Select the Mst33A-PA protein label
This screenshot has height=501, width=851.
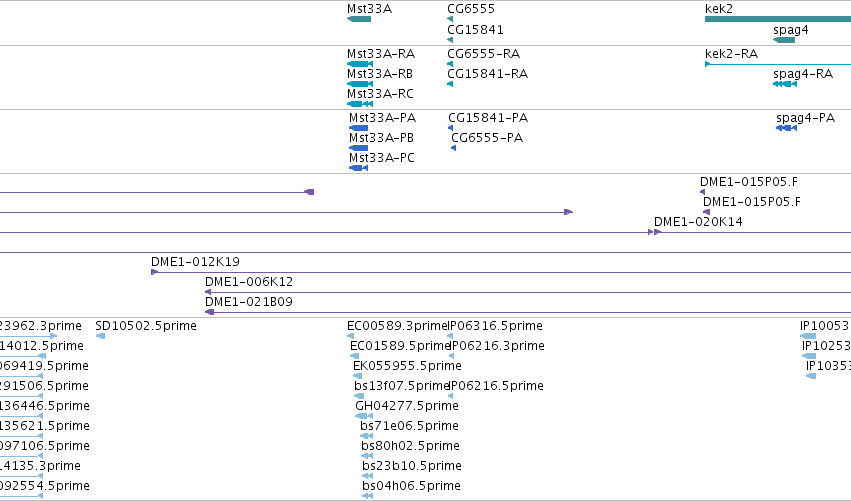(382, 118)
